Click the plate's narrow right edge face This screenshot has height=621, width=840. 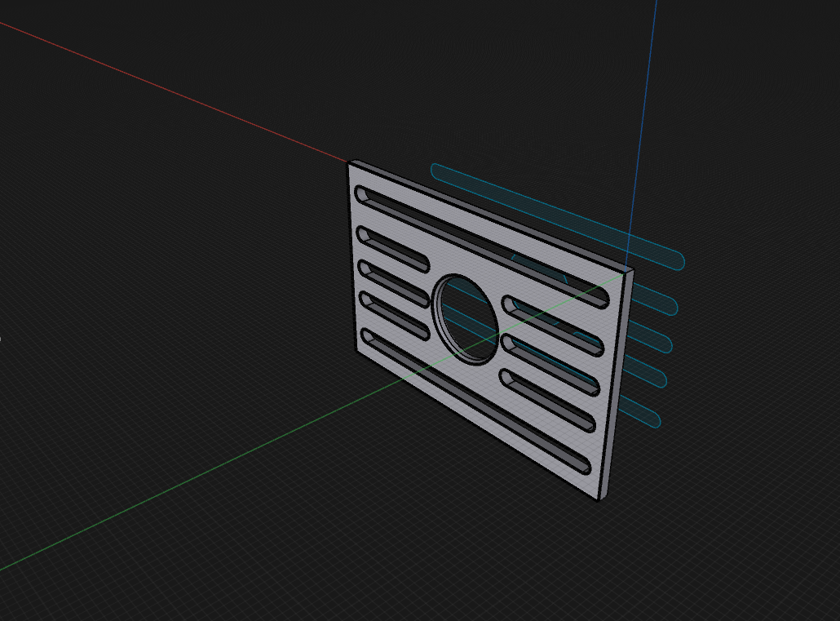(616, 384)
